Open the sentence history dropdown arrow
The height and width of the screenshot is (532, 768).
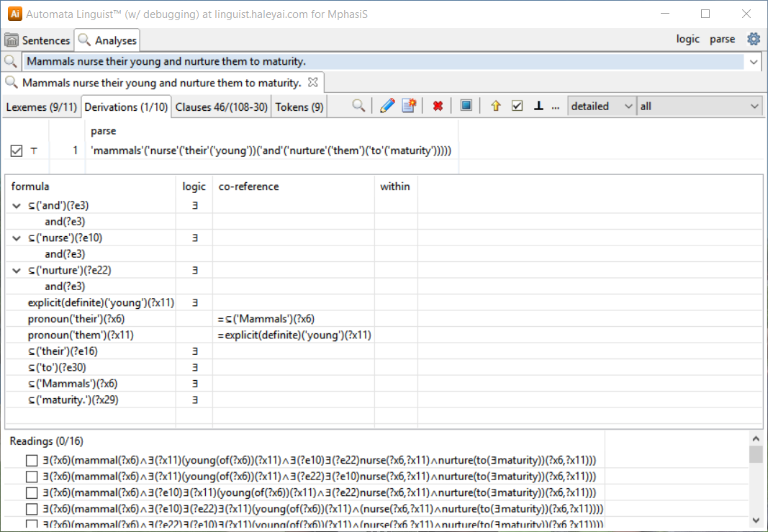click(754, 62)
